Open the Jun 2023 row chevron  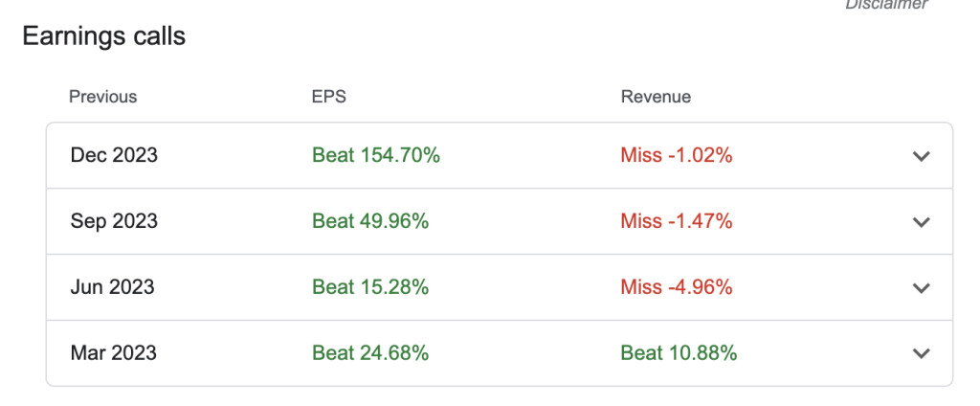[x=921, y=287]
